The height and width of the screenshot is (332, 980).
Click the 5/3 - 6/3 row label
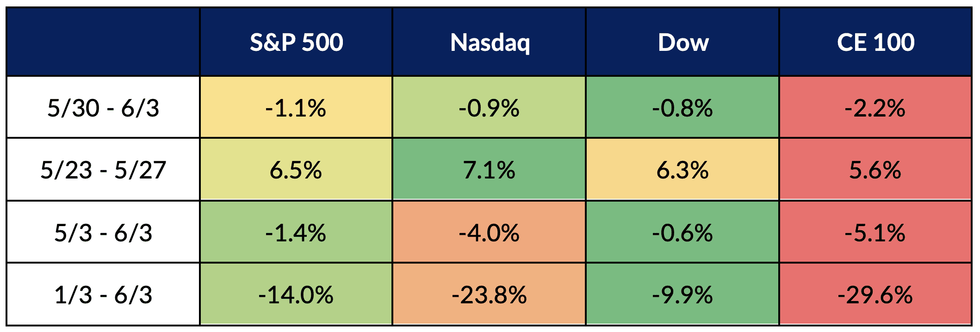(103, 232)
